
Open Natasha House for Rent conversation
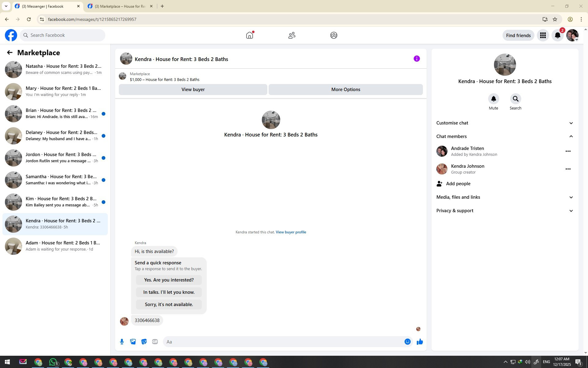[x=55, y=70]
